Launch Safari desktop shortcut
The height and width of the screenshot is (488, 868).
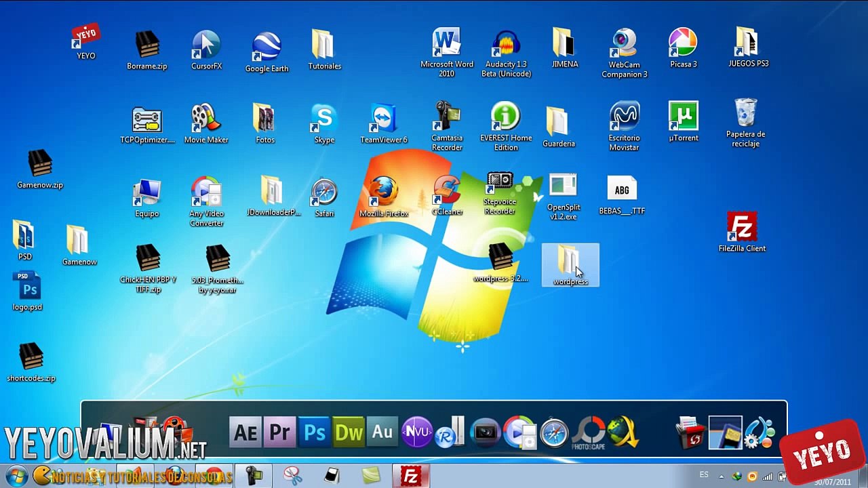click(x=324, y=198)
